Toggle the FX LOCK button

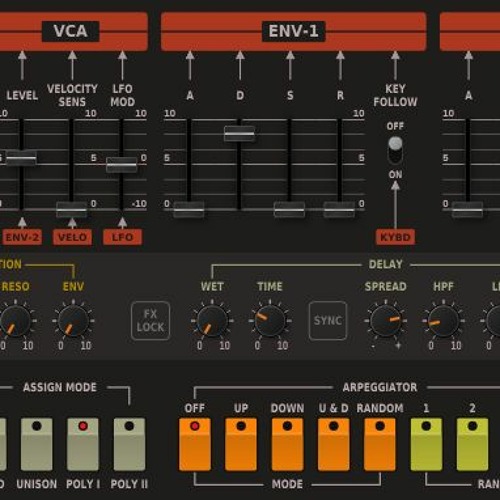coord(150,320)
